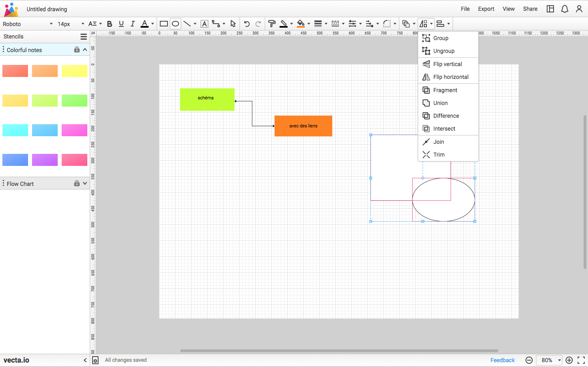Open the Feedback link
The height and width of the screenshot is (367, 588).
point(502,360)
